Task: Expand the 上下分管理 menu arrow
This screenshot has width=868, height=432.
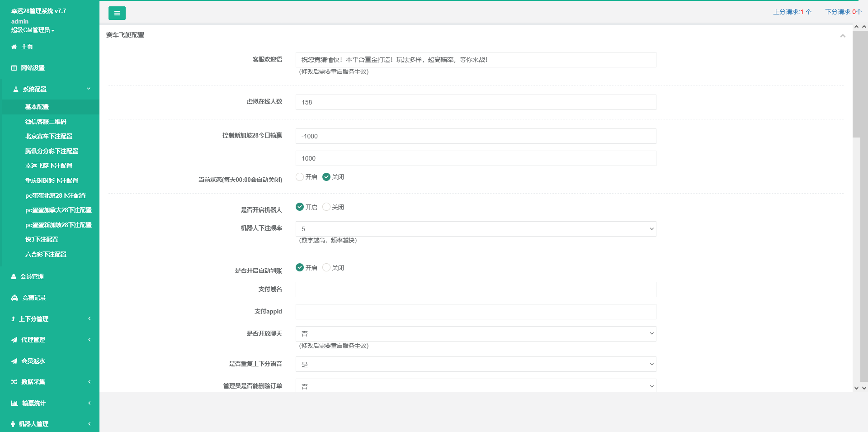Action: (90, 318)
